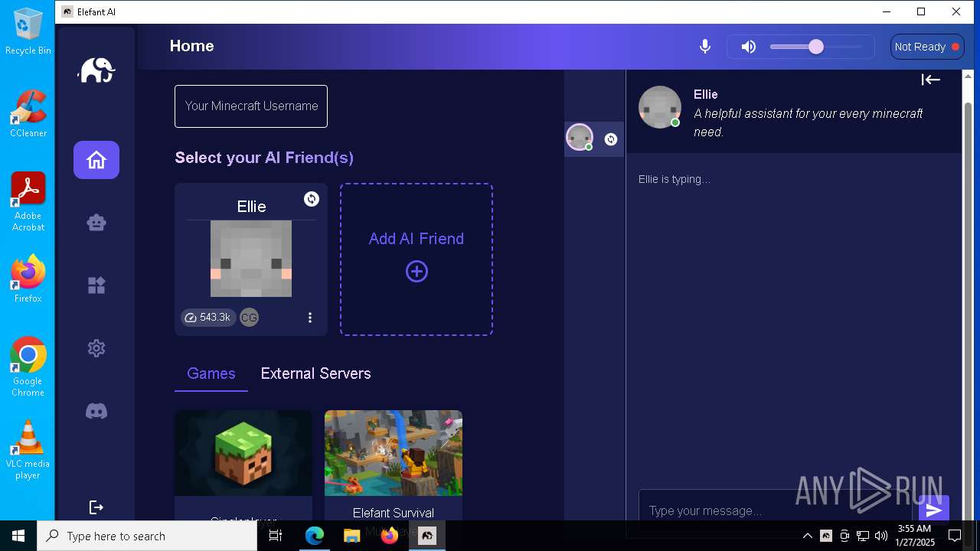Click the system tray volume icon
980x551 pixels.
[x=881, y=536]
